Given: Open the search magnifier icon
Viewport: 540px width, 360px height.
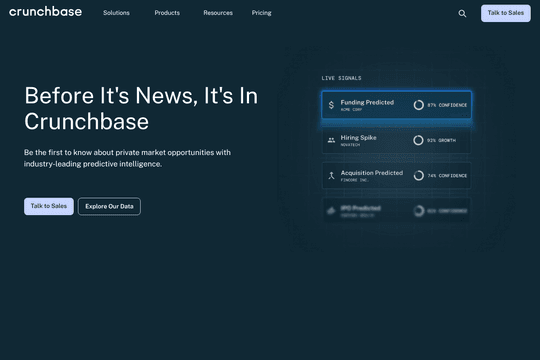Looking at the screenshot, I should tap(462, 13).
